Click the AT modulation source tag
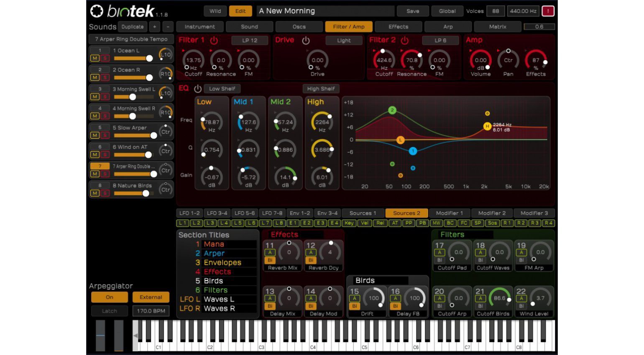Viewport: 644px width, 355px height. tap(395, 223)
